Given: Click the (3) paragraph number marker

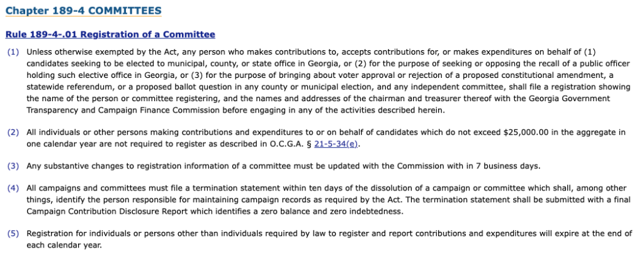Looking at the screenshot, I should 13,166.
